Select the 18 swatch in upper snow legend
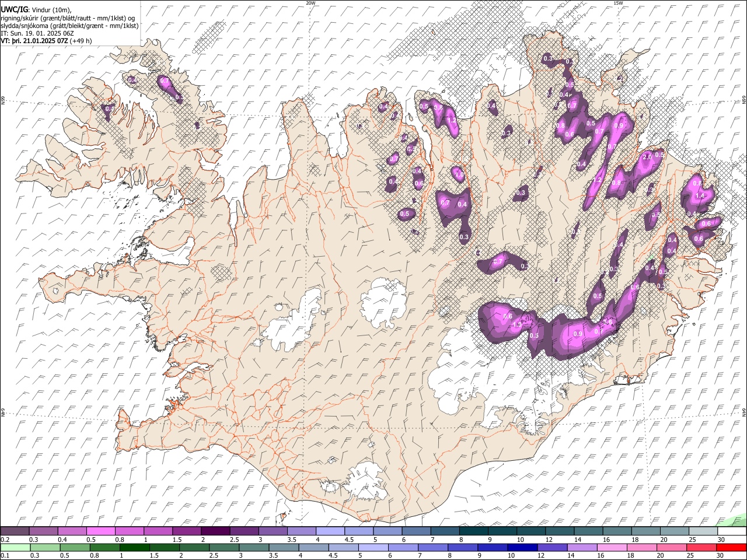 point(645,531)
